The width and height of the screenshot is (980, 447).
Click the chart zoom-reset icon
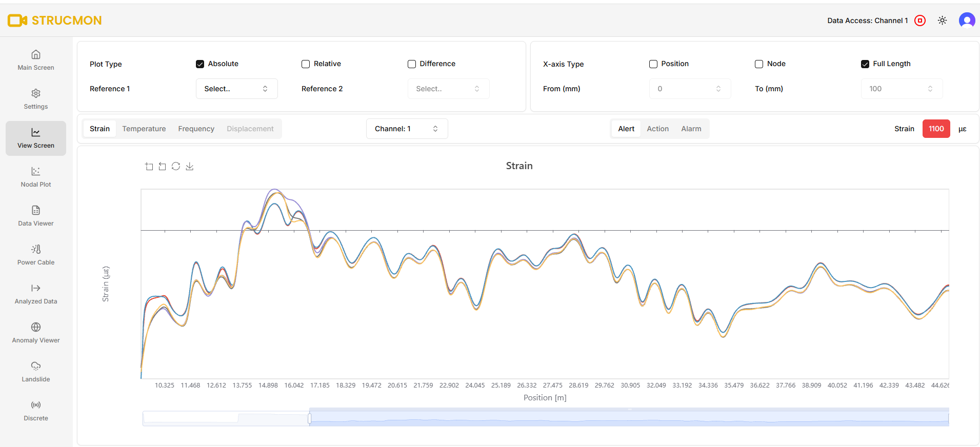(163, 166)
